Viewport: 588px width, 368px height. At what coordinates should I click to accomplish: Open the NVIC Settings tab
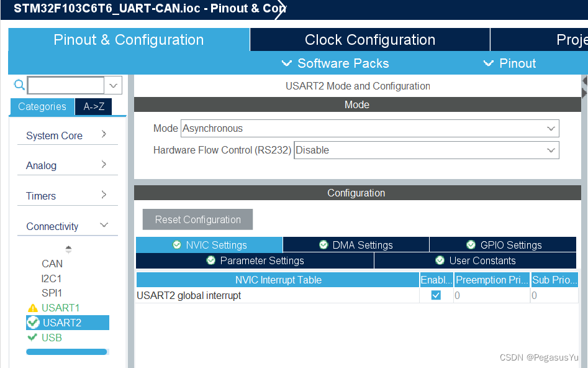click(x=209, y=245)
